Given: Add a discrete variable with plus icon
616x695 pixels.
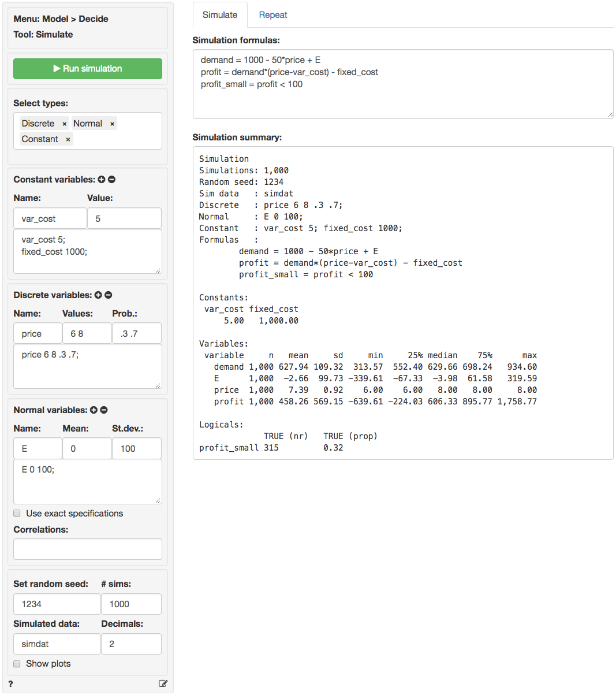Looking at the screenshot, I should point(98,295).
